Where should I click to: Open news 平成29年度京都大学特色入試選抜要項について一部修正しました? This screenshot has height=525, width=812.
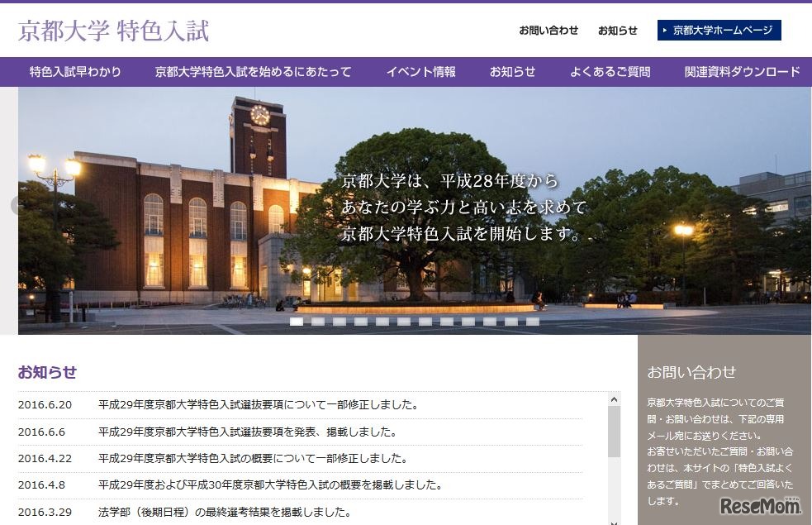click(259, 405)
